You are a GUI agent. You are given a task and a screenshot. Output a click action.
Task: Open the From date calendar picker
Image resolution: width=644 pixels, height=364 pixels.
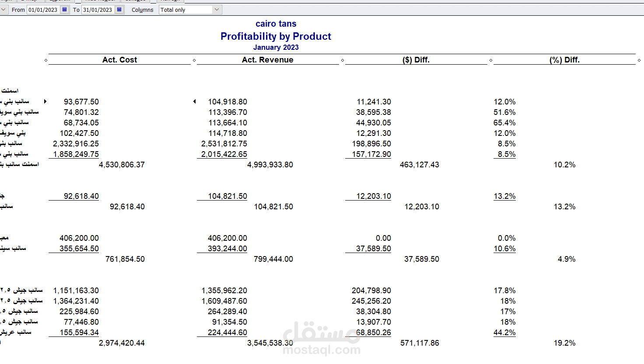[x=65, y=10]
